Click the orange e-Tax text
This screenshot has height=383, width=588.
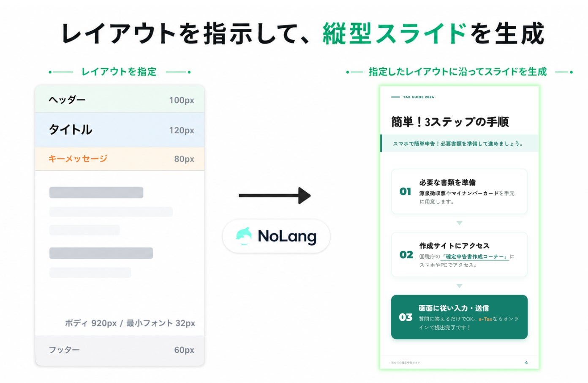485,319
